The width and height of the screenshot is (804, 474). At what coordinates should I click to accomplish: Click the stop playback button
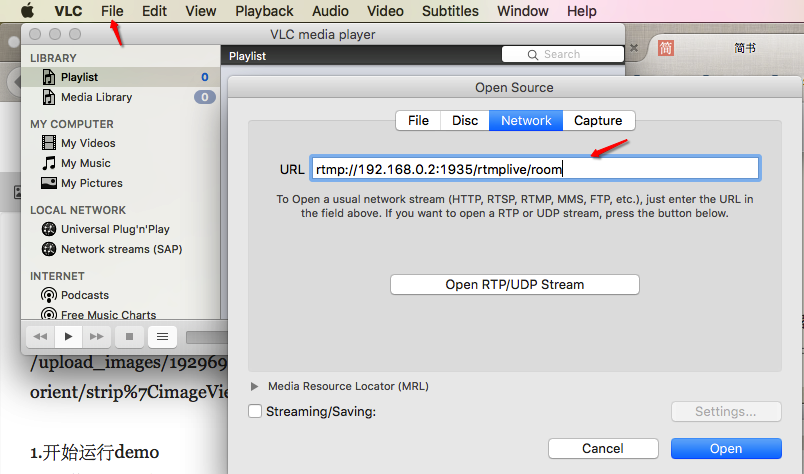pyautogui.click(x=129, y=337)
